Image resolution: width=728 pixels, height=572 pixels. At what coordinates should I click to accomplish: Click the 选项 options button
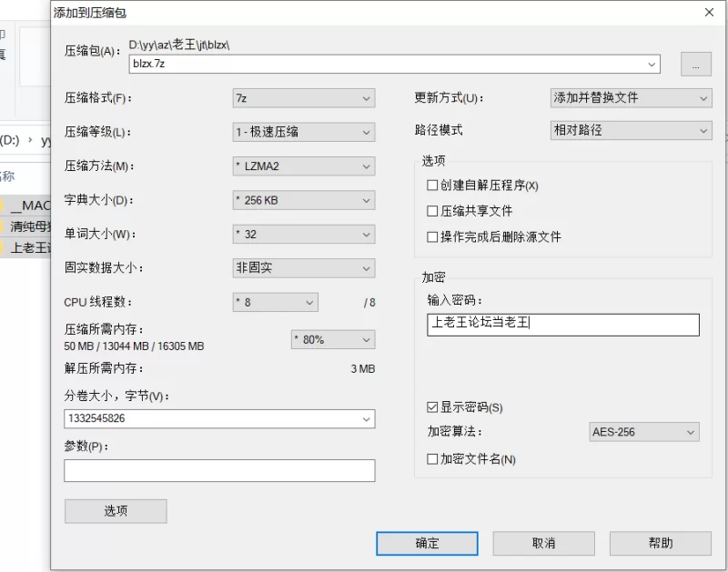coord(116,511)
